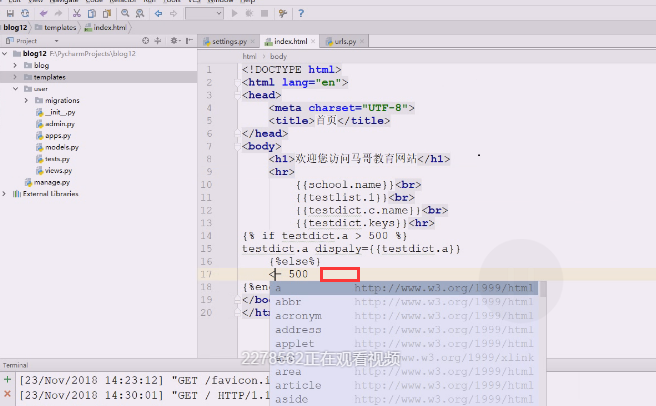This screenshot has width=656, height=406.
Task: Open Settings via wrench icon
Action: 283,13
